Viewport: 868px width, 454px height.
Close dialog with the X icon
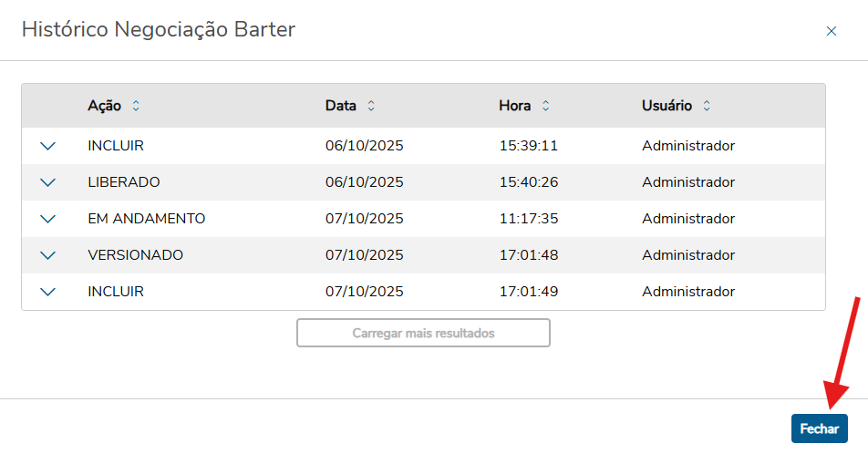[x=831, y=31]
